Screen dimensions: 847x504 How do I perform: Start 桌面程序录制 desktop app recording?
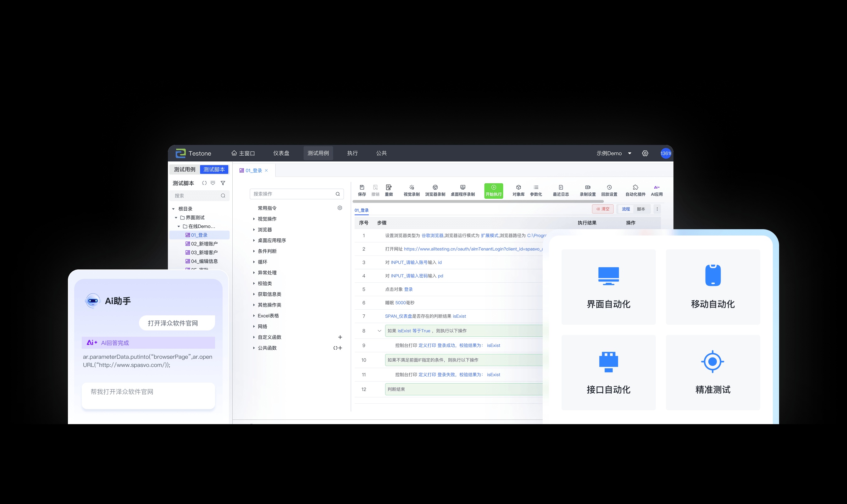coord(462,191)
